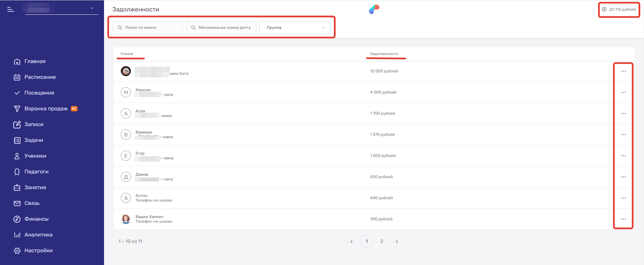Click the Настройки gear icon

coord(17,251)
